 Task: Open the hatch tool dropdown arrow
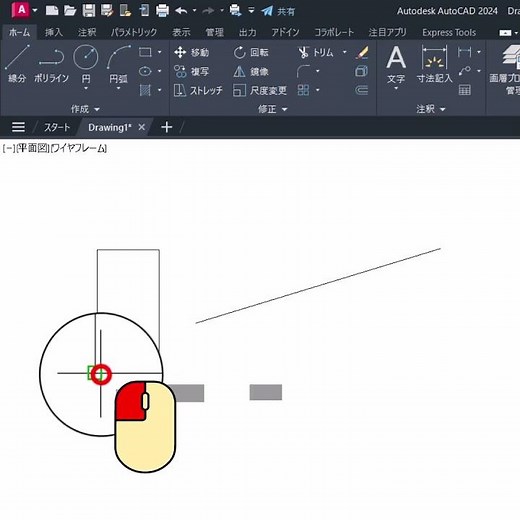160,90
